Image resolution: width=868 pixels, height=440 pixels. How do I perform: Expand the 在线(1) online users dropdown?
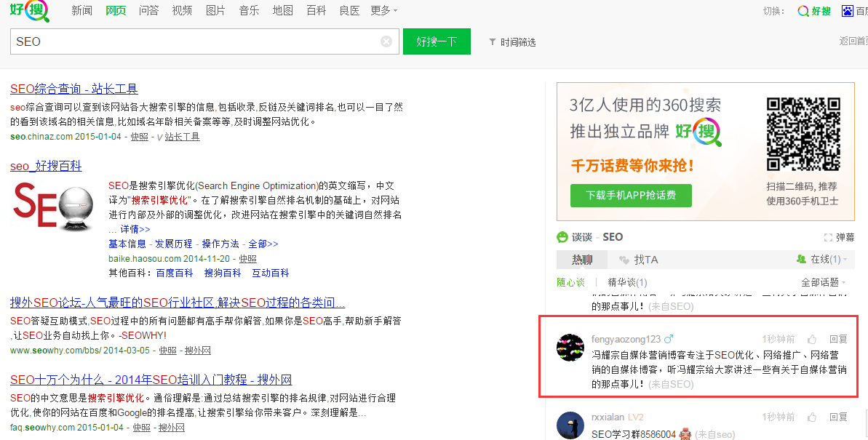click(821, 259)
